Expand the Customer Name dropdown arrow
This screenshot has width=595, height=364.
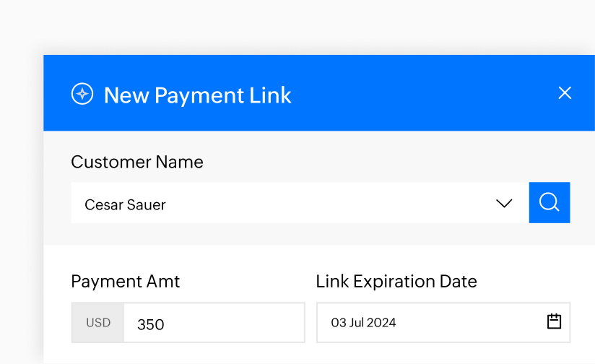504,204
